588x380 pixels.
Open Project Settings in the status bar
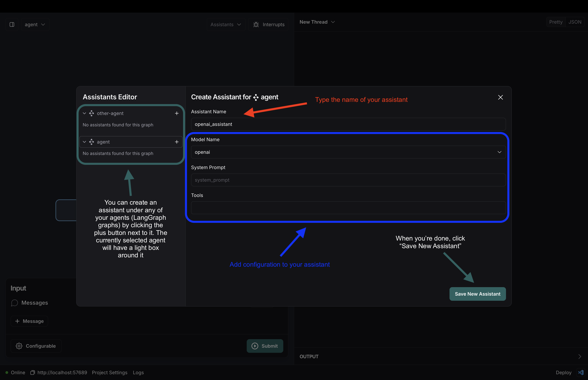click(110, 372)
